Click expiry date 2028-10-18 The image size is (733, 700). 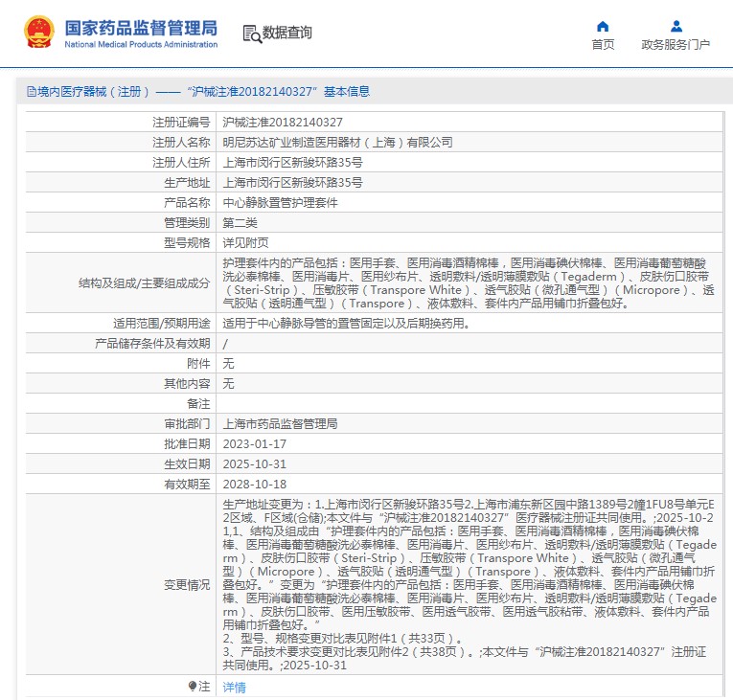[x=255, y=485]
